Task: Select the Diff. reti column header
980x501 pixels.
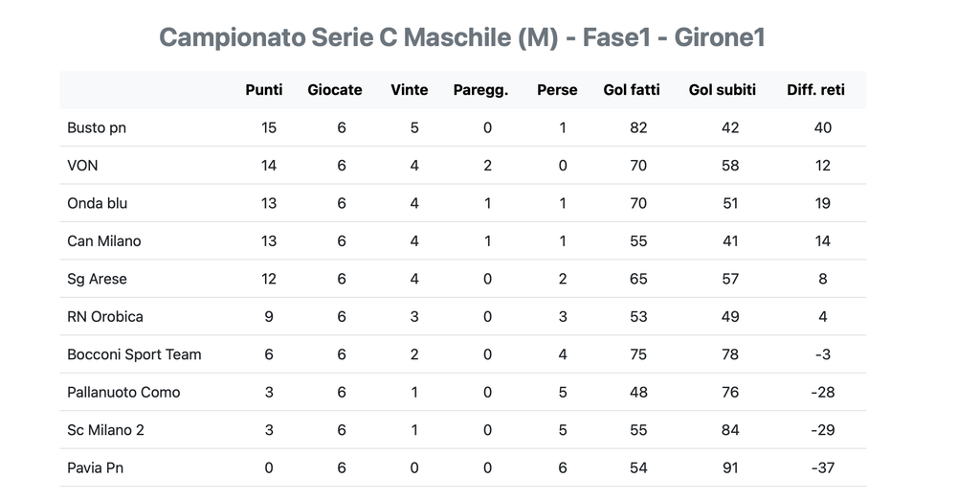Action: coord(815,90)
